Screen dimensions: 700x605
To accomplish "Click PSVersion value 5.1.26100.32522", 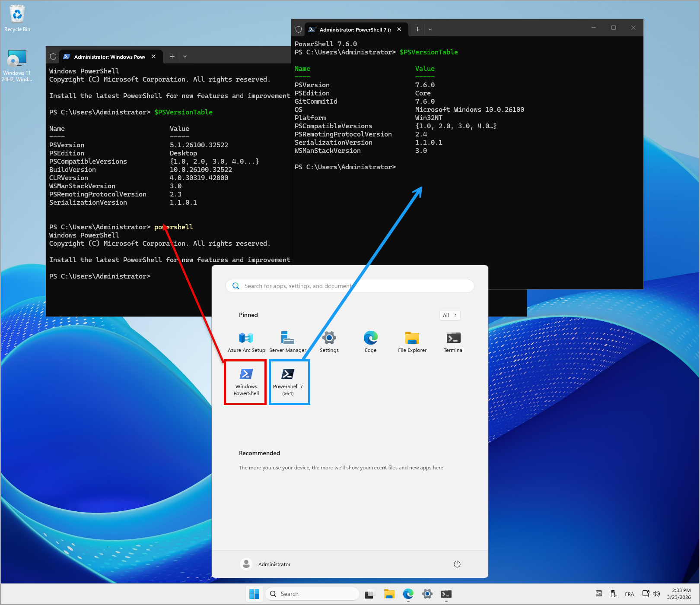I will tap(199, 145).
